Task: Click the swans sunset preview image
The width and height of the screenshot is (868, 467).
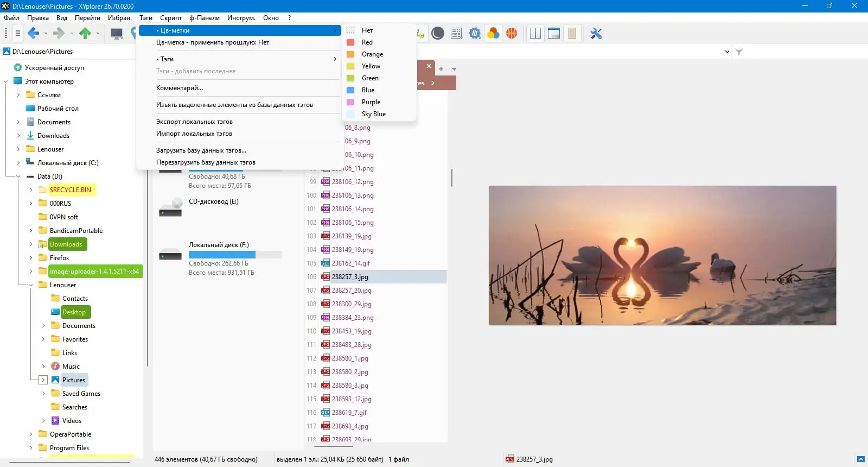Action: tap(662, 255)
